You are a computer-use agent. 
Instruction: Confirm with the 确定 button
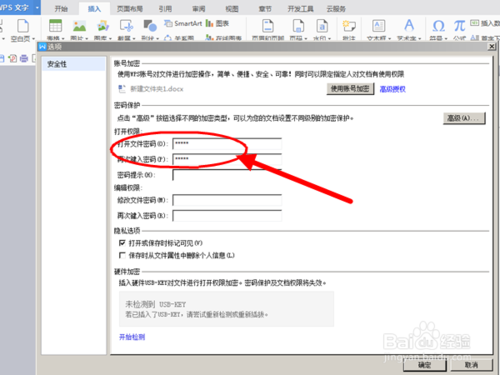[425, 365]
